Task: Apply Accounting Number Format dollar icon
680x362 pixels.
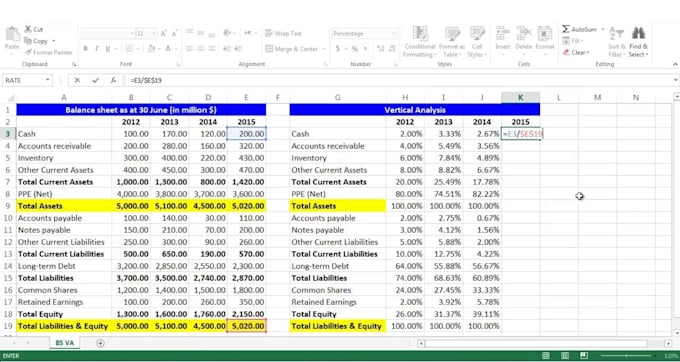Action: pos(338,49)
